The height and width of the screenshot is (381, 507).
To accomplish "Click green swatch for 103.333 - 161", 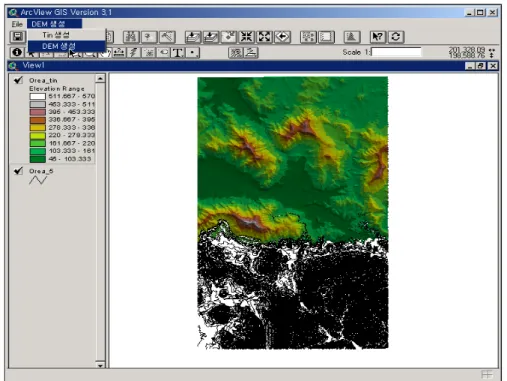I will point(37,151).
